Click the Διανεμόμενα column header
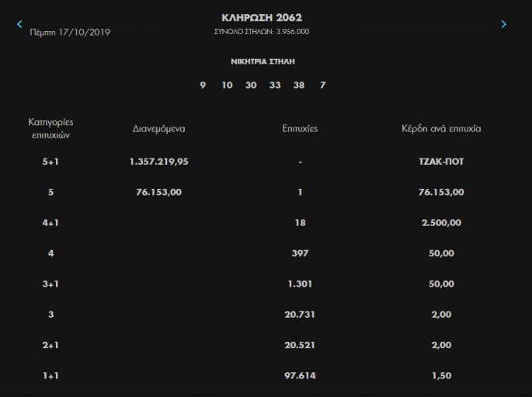532x397 pixels. pos(158,129)
